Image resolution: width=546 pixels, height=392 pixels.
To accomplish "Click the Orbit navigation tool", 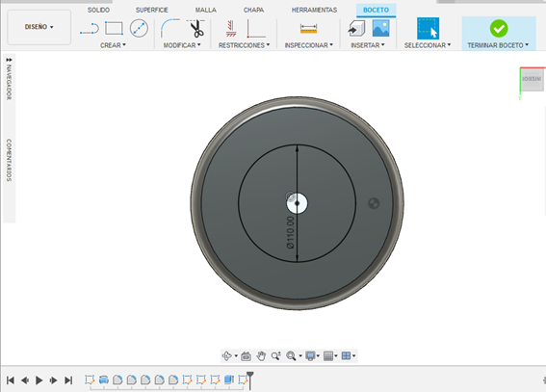I will tap(226, 355).
